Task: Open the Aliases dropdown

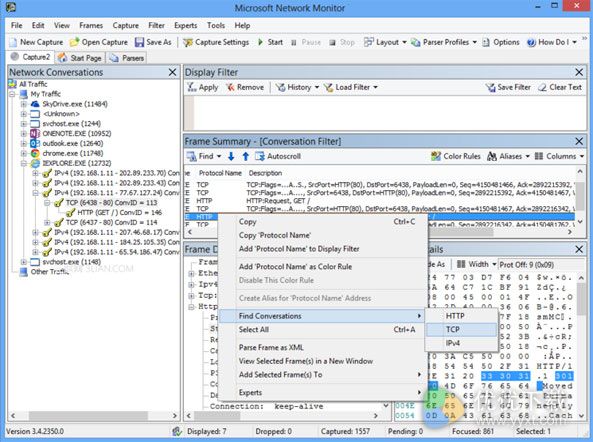Action: pos(508,156)
